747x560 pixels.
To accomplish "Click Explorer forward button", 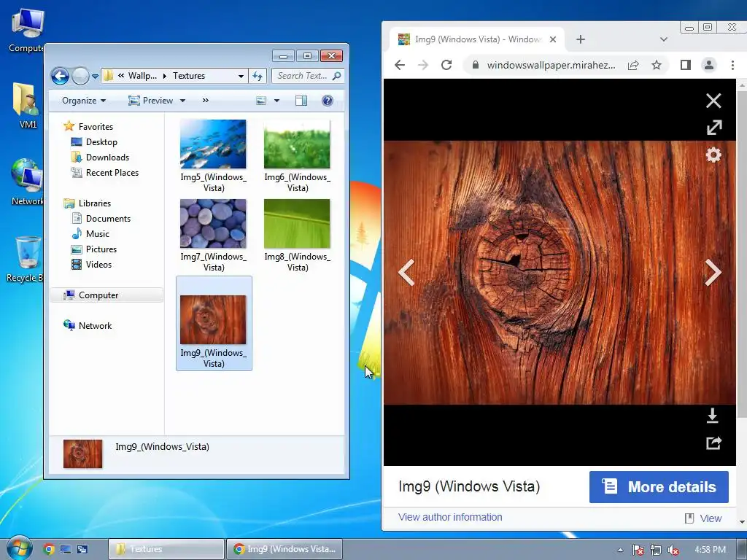I will 80,76.
